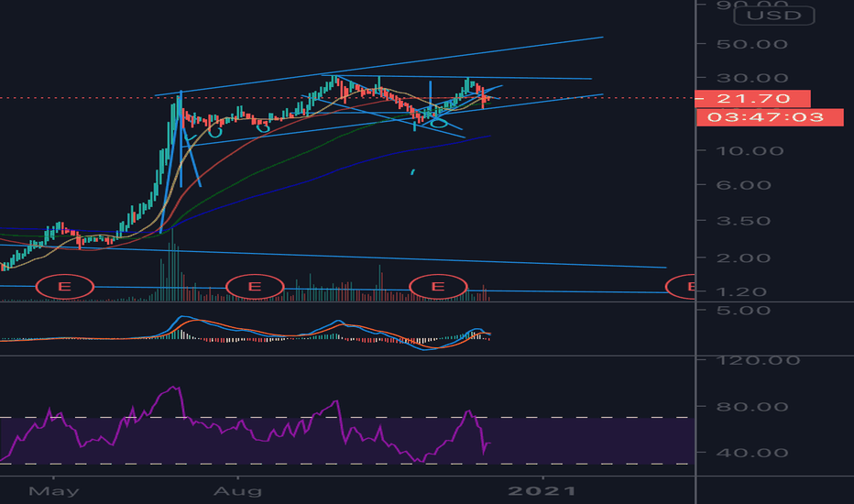The image size is (854, 504).
Task: Click the 3.50 price scale value
Action: click(744, 221)
